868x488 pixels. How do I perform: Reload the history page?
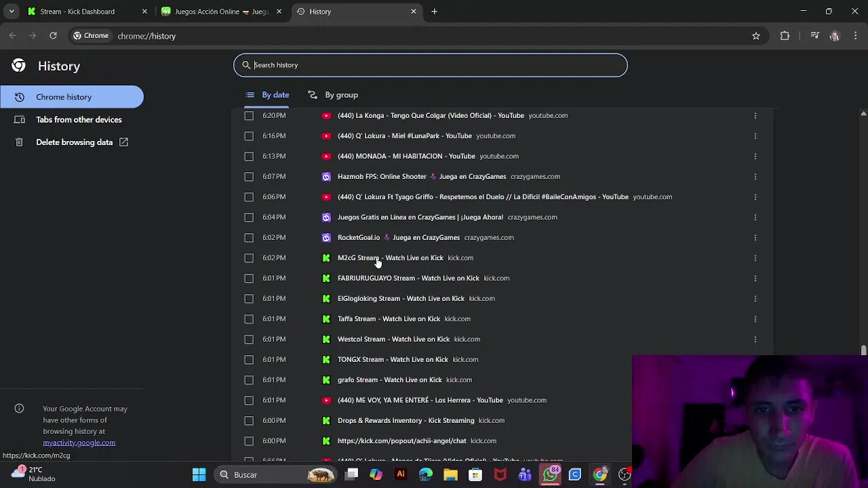(x=53, y=35)
